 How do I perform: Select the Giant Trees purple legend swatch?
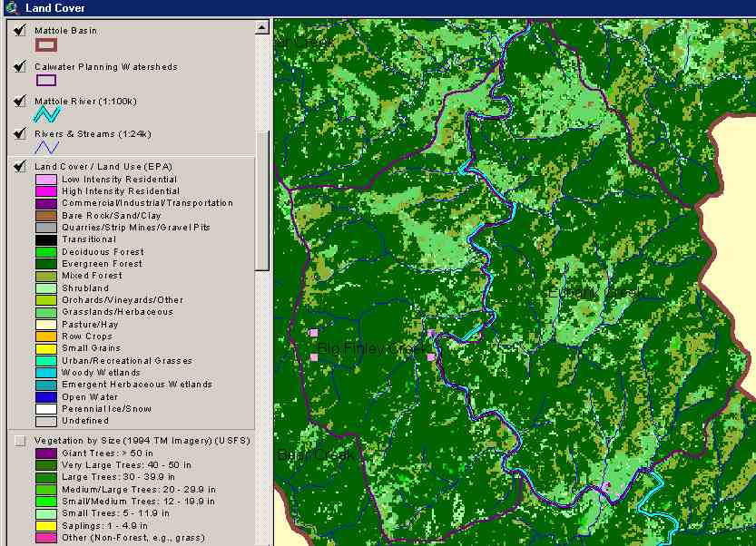coord(46,453)
